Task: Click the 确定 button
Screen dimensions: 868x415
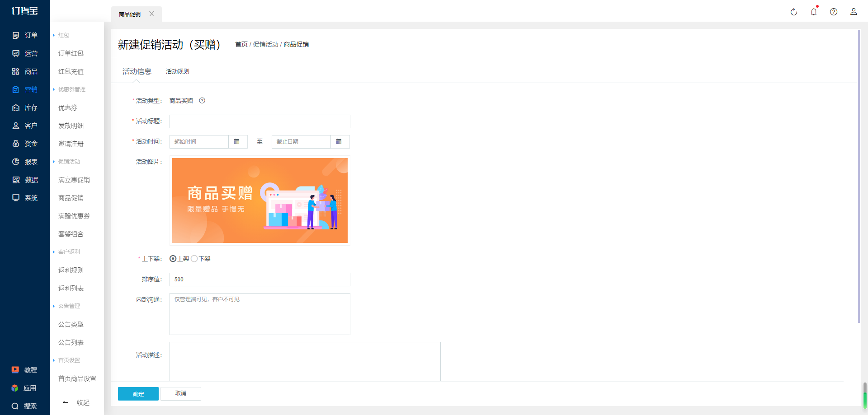Action: [x=138, y=394]
